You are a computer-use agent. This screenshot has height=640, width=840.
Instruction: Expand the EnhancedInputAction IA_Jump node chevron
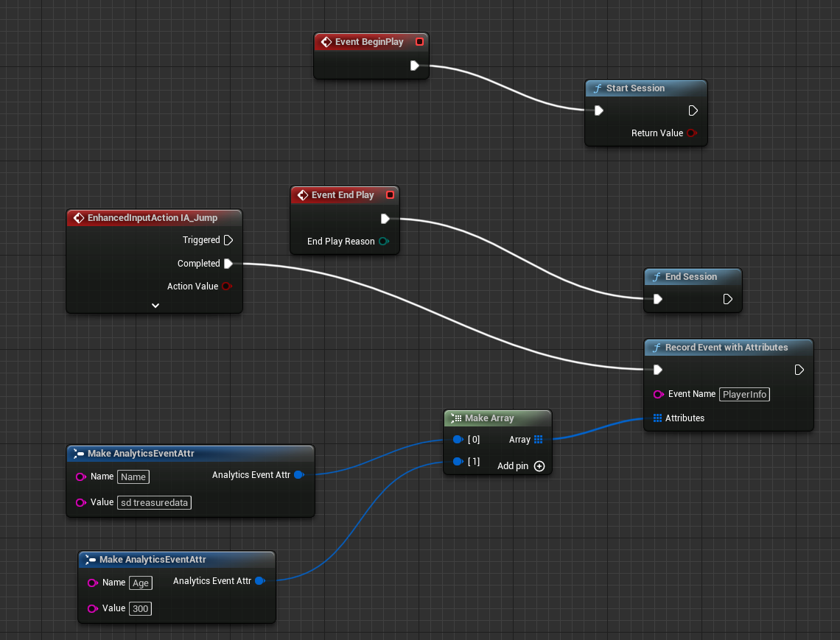click(155, 305)
